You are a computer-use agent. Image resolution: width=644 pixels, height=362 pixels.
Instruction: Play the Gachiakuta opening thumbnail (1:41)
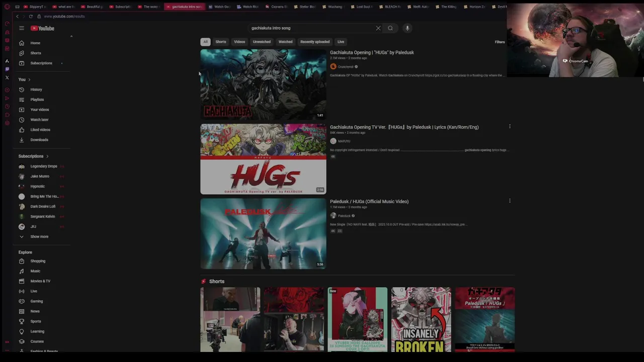(x=263, y=84)
